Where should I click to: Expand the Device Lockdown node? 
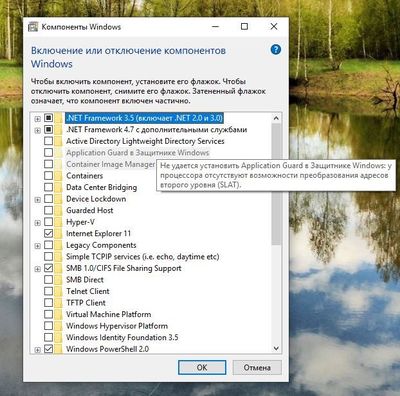click(x=38, y=200)
